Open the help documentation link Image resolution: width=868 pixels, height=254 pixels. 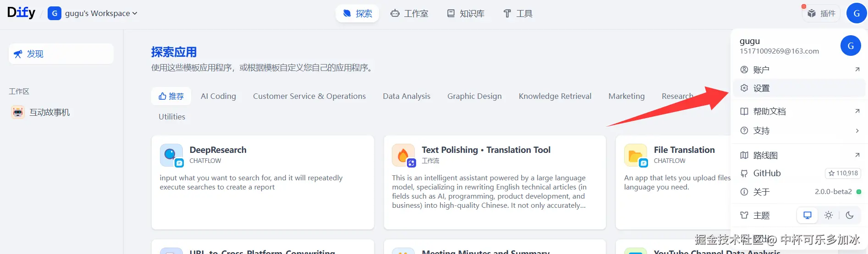click(769, 111)
